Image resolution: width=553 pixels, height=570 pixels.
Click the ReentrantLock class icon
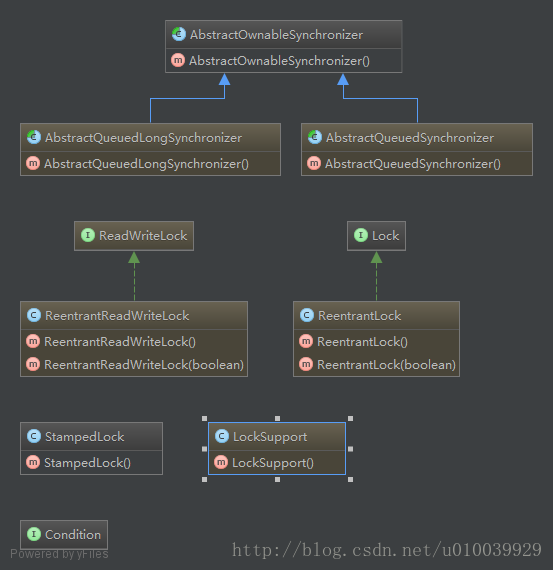click(307, 315)
